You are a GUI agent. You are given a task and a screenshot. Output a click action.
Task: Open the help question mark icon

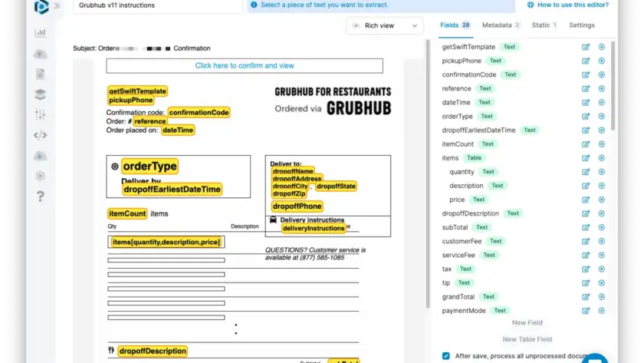point(40,196)
